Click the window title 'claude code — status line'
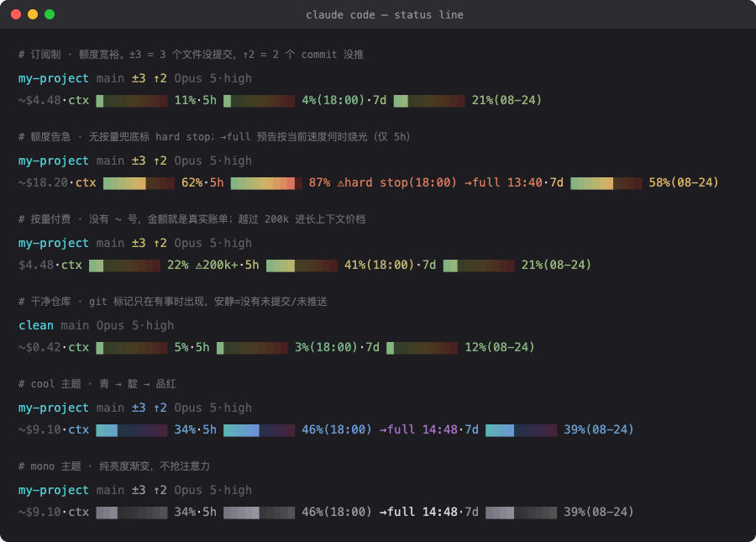This screenshot has height=542, width=756. coord(384,15)
